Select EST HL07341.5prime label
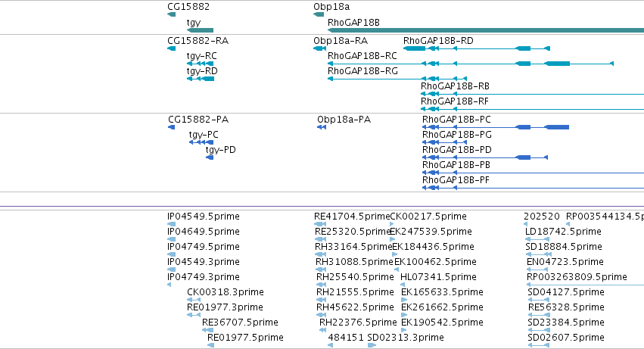The width and height of the screenshot is (644, 349). coord(438,278)
